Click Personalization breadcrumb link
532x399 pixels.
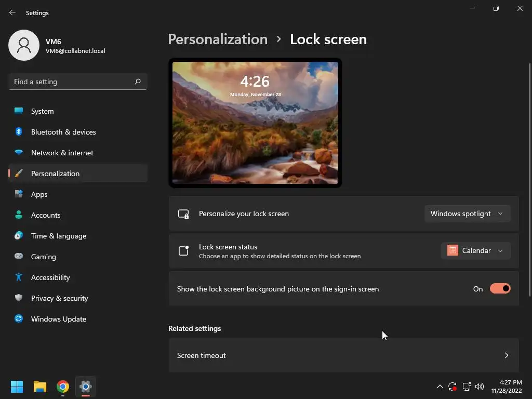coord(218,39)
